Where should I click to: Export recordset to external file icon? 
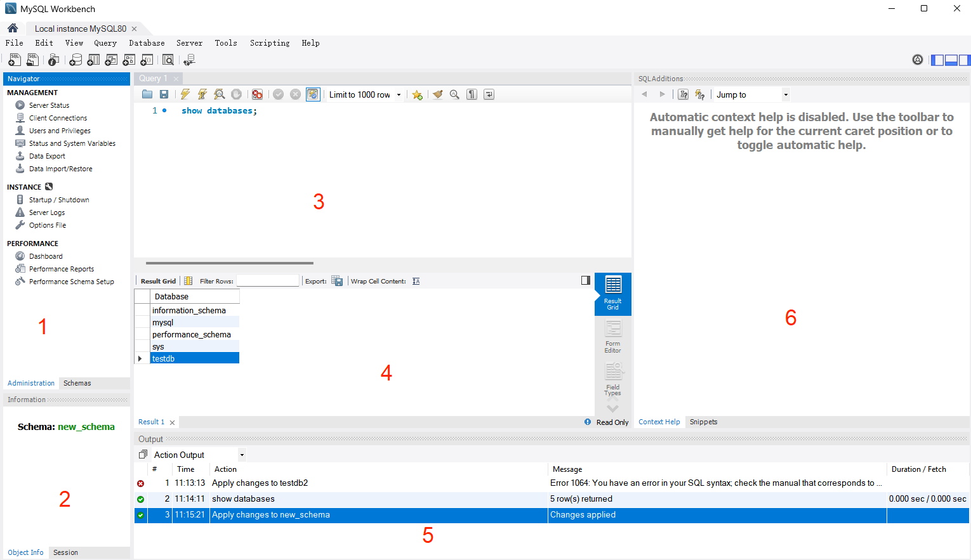click(x=337, y=281)
